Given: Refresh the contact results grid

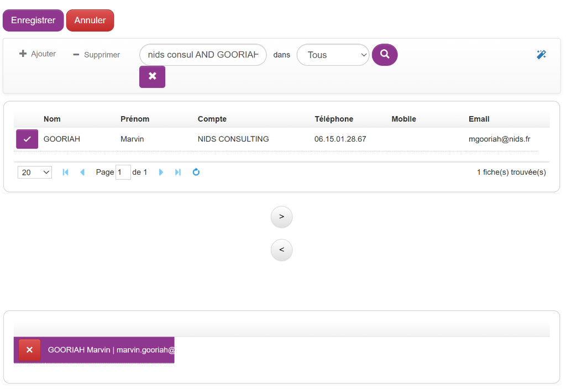Looking at the screenshot, I should pyautogui.click(x=196, y=173).
